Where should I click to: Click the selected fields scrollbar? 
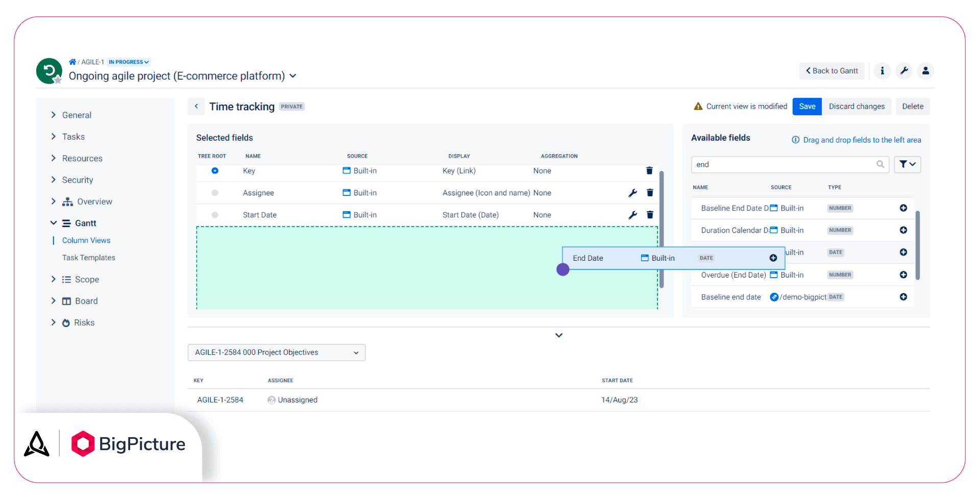[661, 229]
